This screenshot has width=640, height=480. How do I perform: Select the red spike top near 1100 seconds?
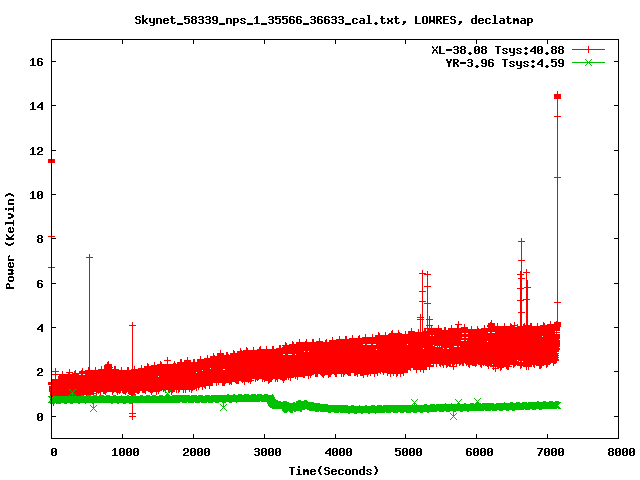131,325
